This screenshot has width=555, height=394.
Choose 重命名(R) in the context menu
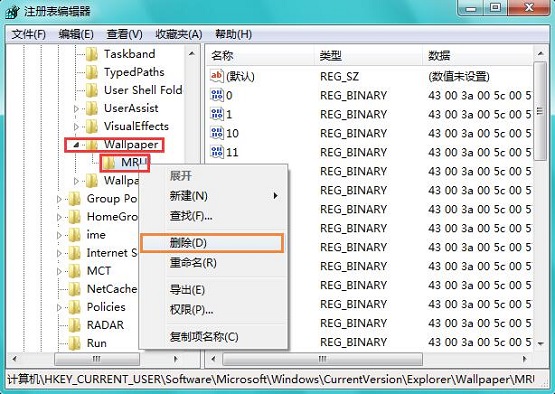[x=213, y=263]
